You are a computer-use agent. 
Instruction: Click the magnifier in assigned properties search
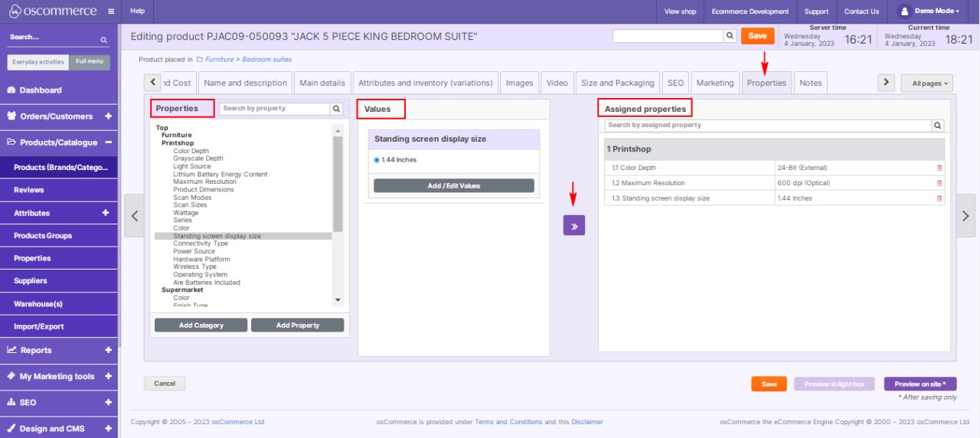point(938,126)
